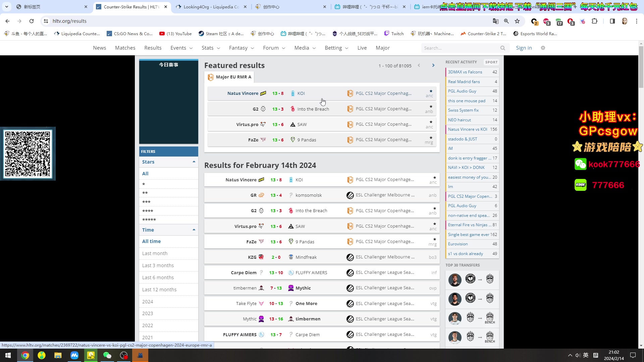Click the HLTV search magnifier icon
This screenshot has width=644, height=362.
pos(503,48)
